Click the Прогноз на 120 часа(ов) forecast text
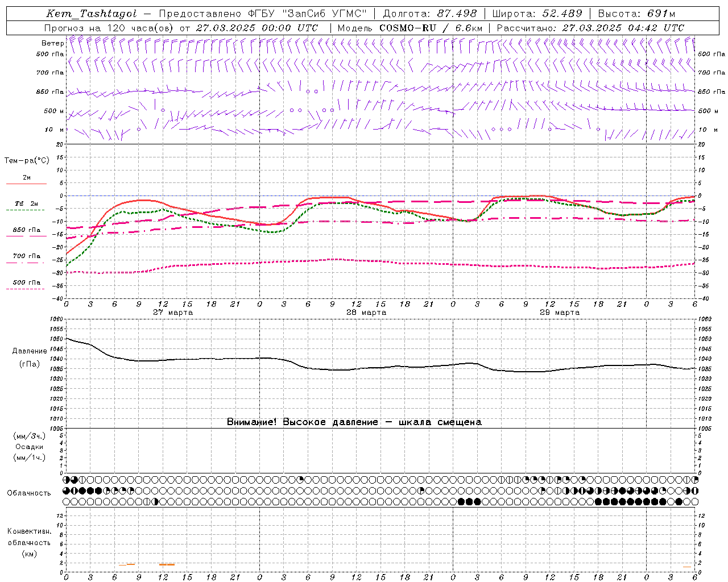728x582 pixels. [x=110, y=28]
